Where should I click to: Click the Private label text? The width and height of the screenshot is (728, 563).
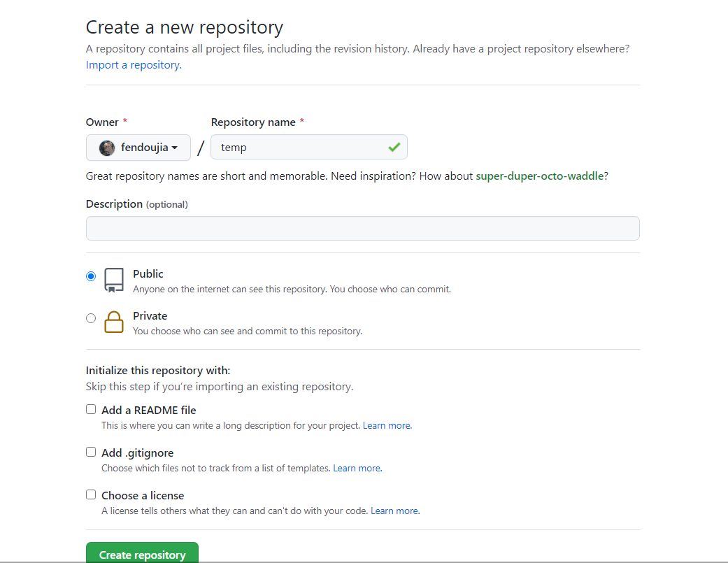150,316
